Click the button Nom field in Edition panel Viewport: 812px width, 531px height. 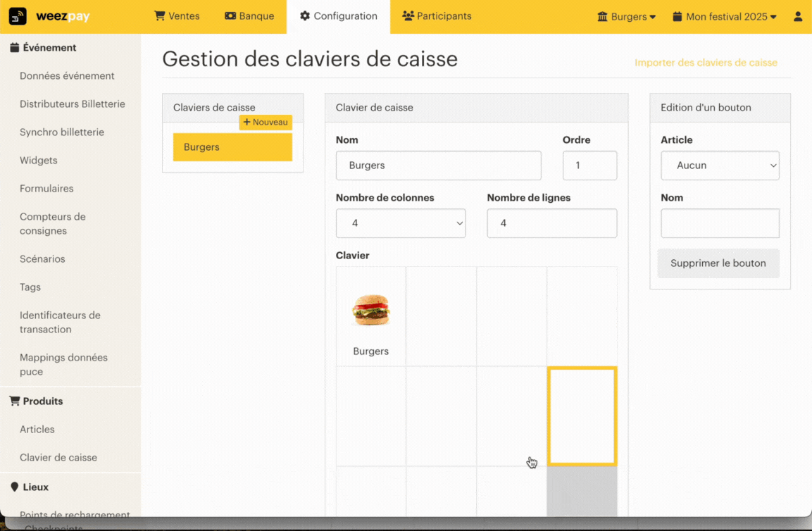click(720, 223)
